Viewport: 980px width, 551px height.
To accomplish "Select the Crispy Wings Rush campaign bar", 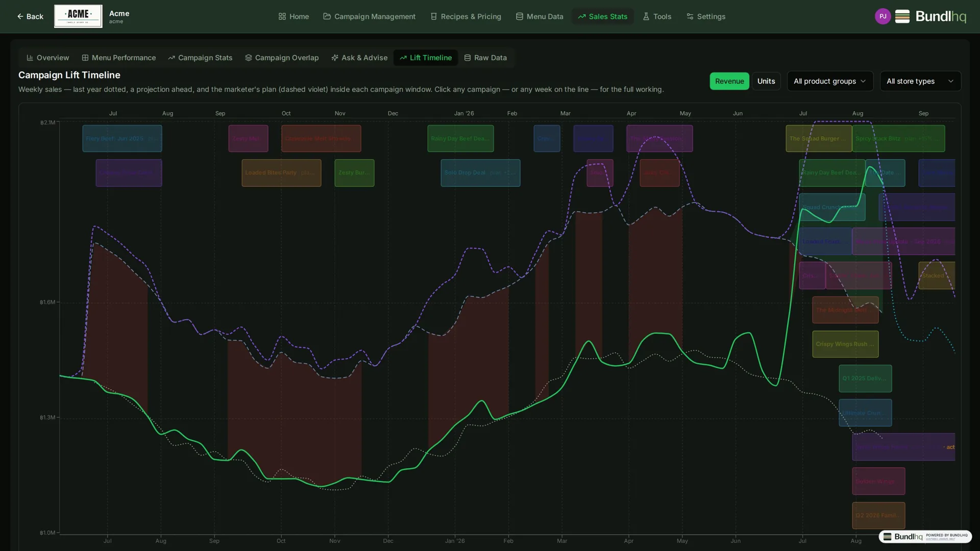I will (845, 344).
